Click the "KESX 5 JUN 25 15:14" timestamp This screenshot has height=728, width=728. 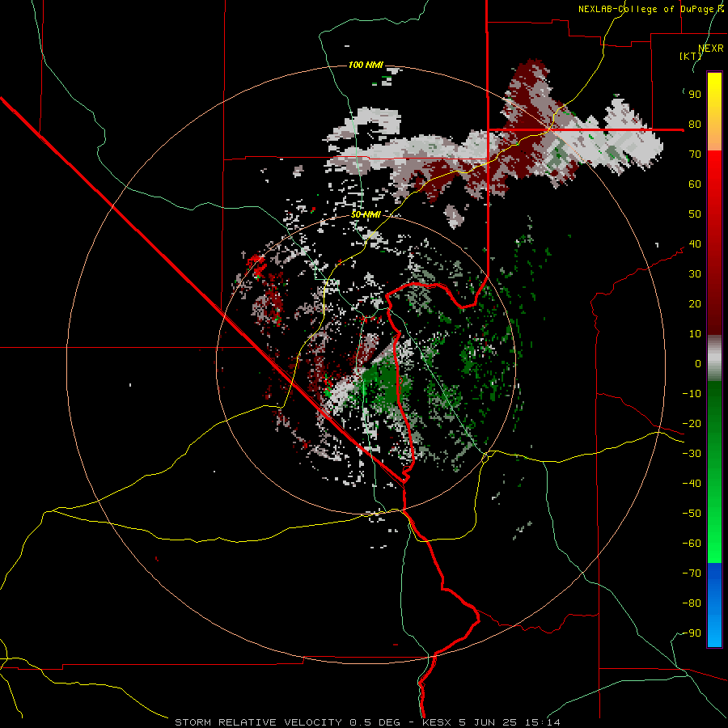(491, 722)
